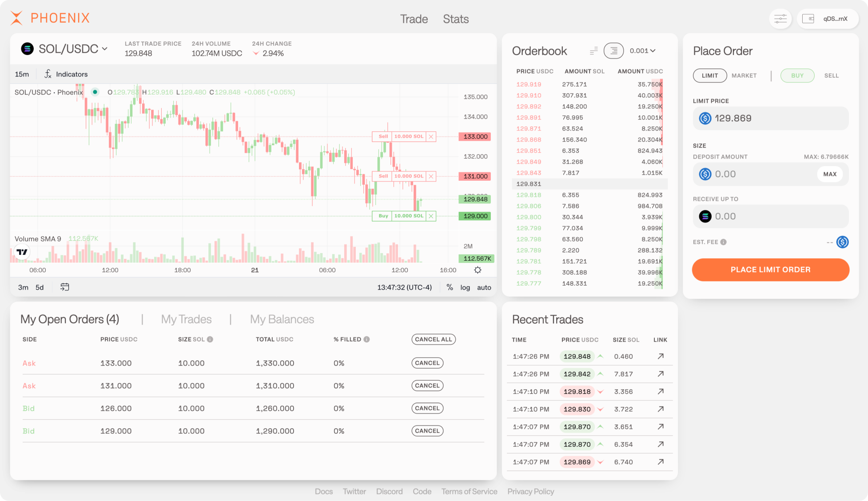Expand the SOL/USDC market dropdown
Screen dimensions: 868x501
105,48
